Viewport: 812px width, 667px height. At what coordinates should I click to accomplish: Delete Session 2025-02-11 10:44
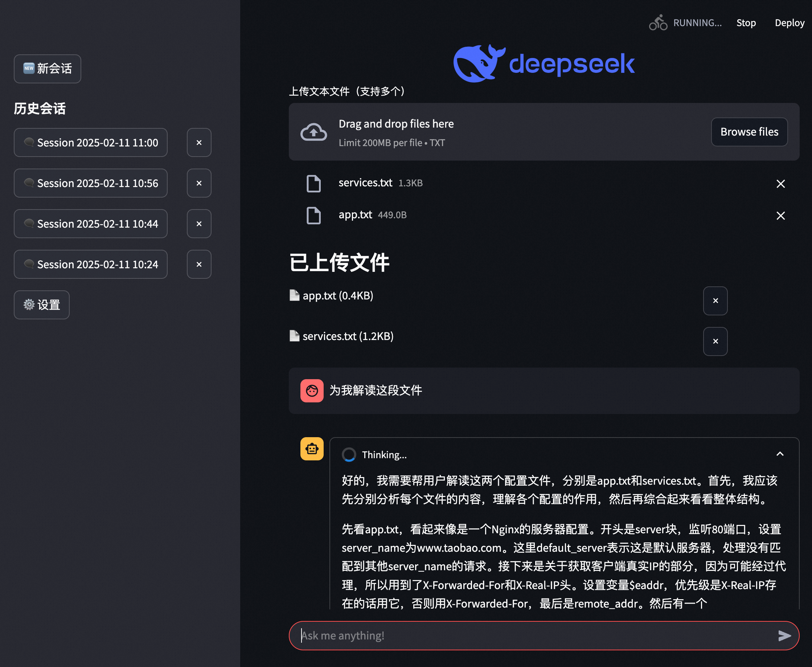tap(199, 224)
